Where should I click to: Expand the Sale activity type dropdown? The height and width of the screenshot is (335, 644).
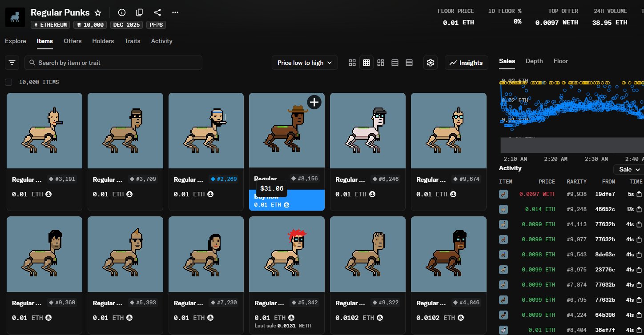pyautogui.click(x=628, y=169)
